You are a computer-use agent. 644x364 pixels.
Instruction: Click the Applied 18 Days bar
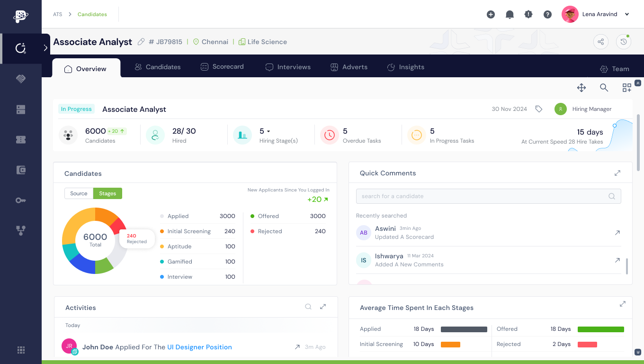464,329
